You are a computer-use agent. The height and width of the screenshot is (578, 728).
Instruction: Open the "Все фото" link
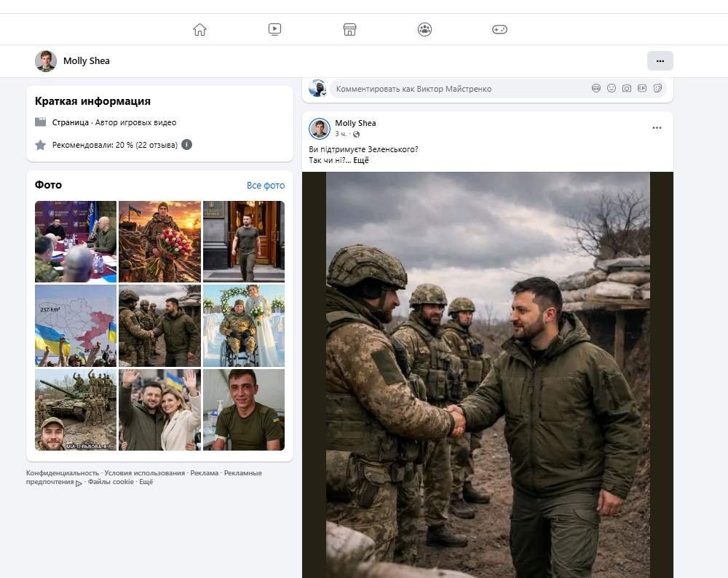(266, 186)
